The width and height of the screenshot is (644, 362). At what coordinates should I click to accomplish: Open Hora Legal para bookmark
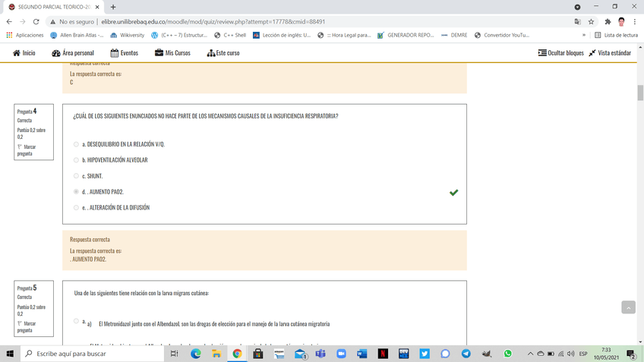coord(344,36)
